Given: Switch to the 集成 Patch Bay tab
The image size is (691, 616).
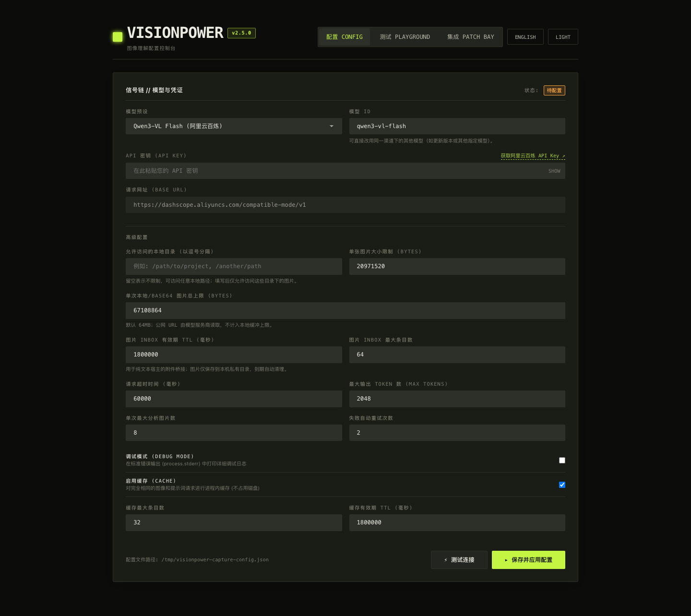Looking at the screenshot, I should [470, 37].
